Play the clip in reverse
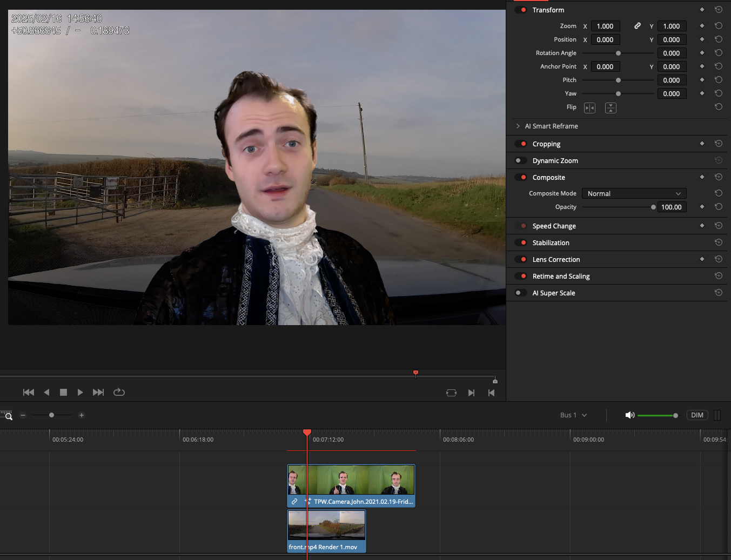 pos(46,392)
